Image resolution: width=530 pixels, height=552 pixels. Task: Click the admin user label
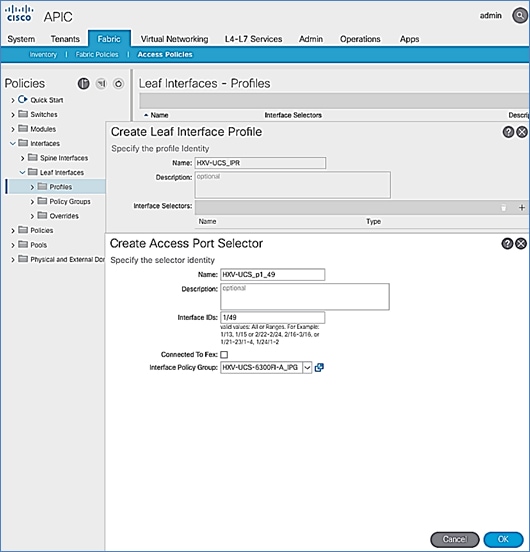pyautogui.click(x=491, y=16)
